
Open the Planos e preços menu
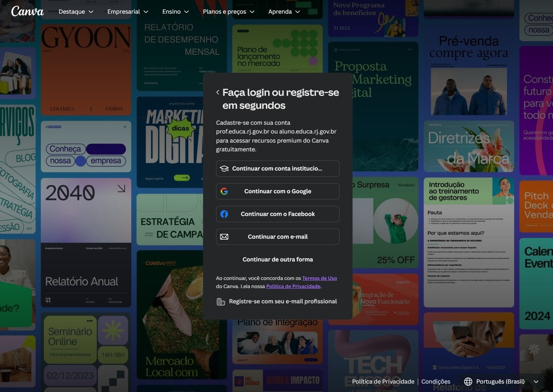[x=229, y=12]
